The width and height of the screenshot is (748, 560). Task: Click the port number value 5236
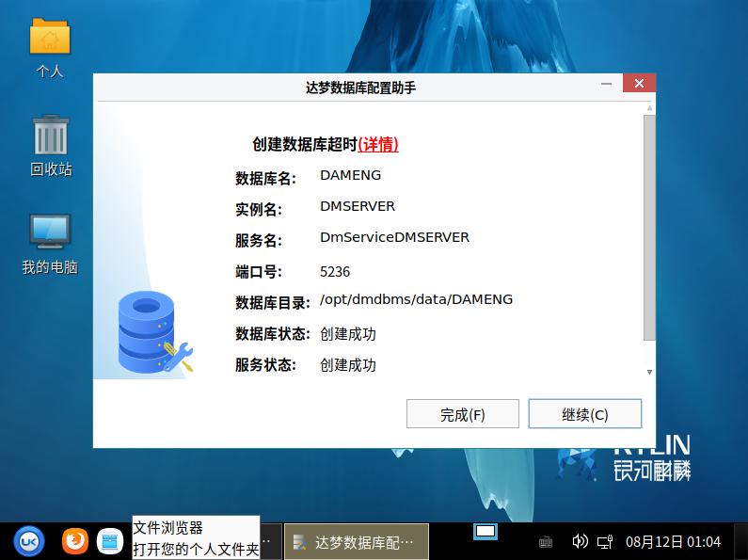coord(335,272)
